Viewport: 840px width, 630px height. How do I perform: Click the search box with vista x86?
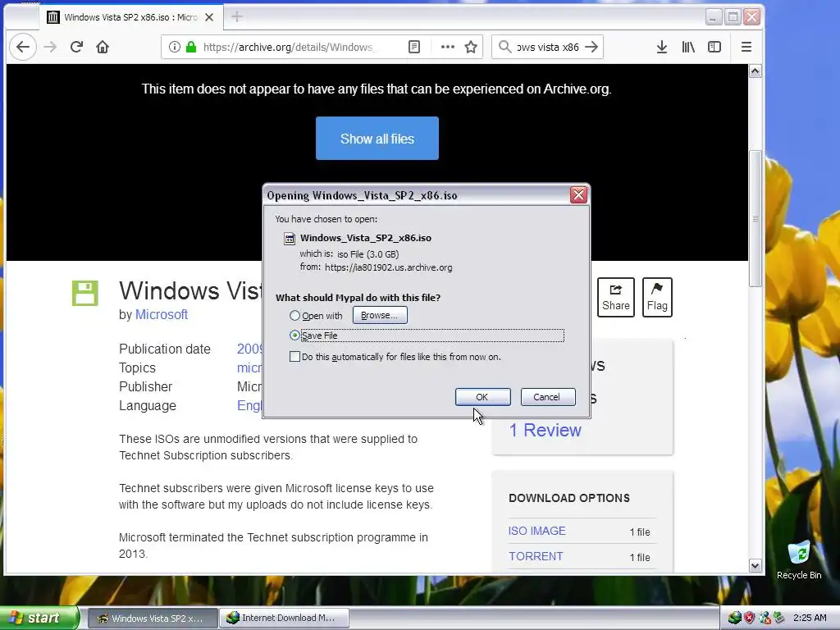tap(547, 47)
